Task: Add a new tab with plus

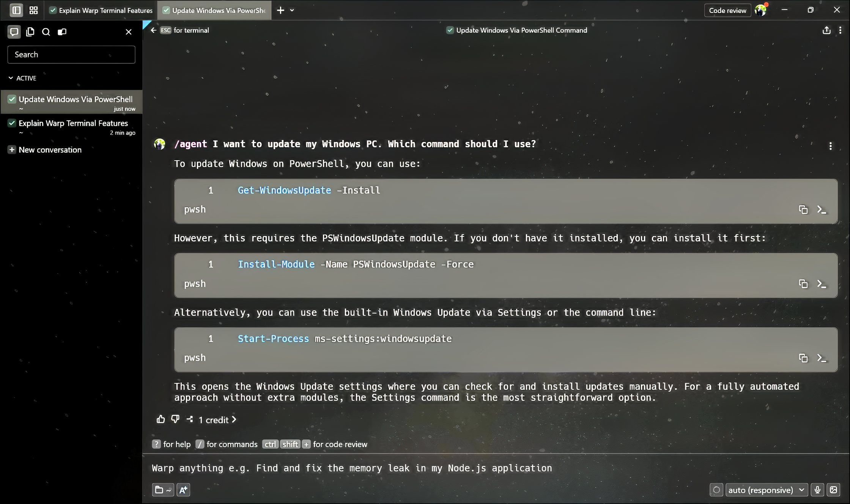Action: tap(280, 10)
